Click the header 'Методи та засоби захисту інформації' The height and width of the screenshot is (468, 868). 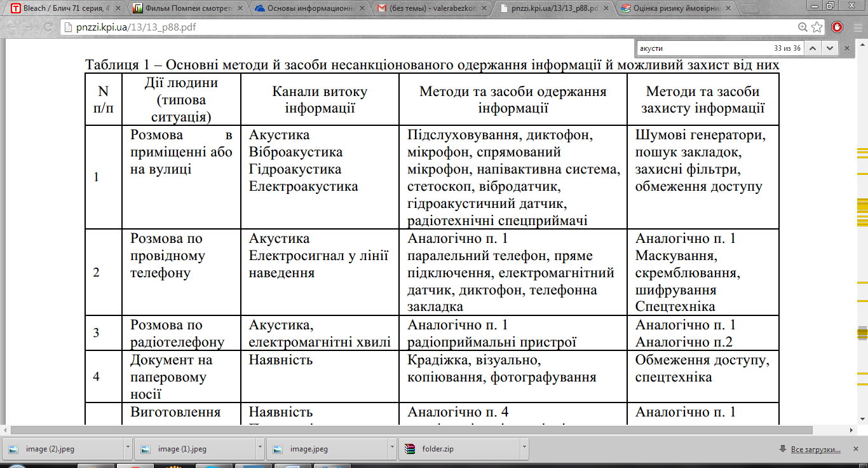(x=703, y=99)
